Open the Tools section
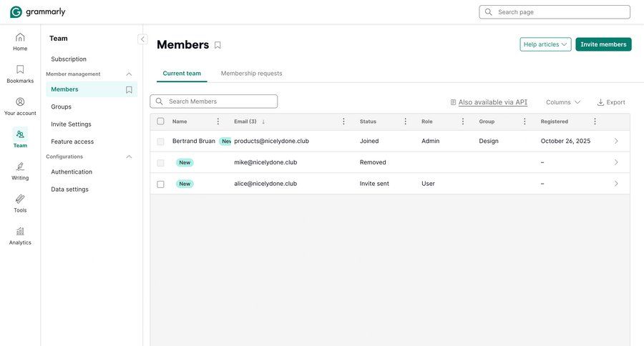The width and height of the screenshot is (644, 346). tap(20, 204)
